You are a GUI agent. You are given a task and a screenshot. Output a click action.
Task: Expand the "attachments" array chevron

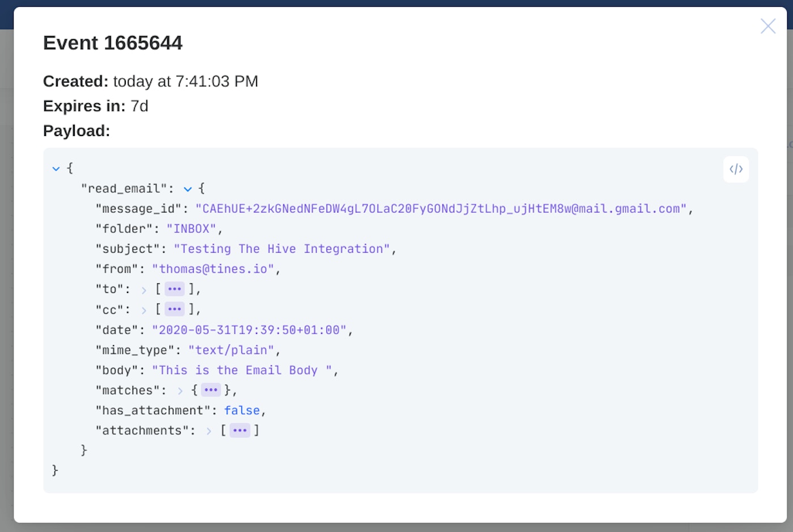tap(209, 431)
